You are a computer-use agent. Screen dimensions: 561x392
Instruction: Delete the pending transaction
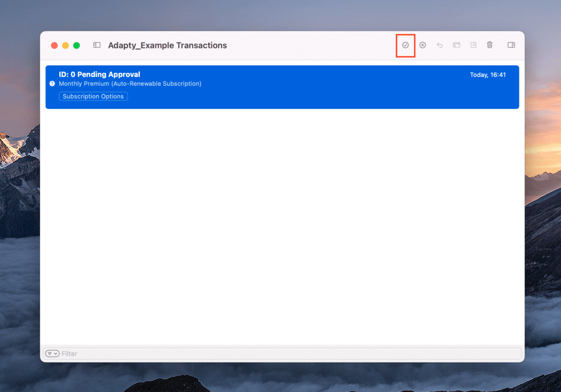490,45
